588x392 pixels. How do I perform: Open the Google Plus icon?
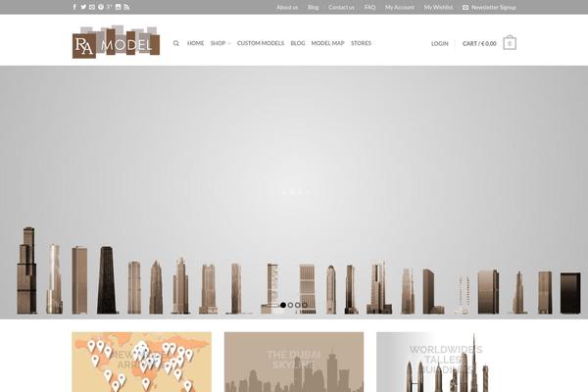[x=109, y=7]
